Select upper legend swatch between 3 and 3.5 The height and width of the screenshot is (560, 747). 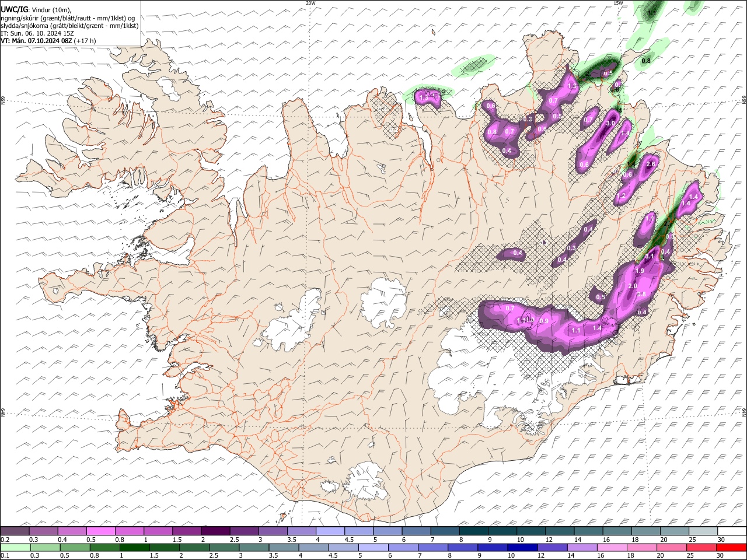pos(273,531)
